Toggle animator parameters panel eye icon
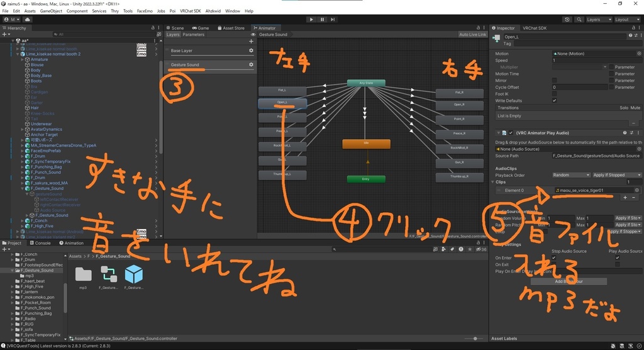The image size is (644, 350). pos(253,35)
